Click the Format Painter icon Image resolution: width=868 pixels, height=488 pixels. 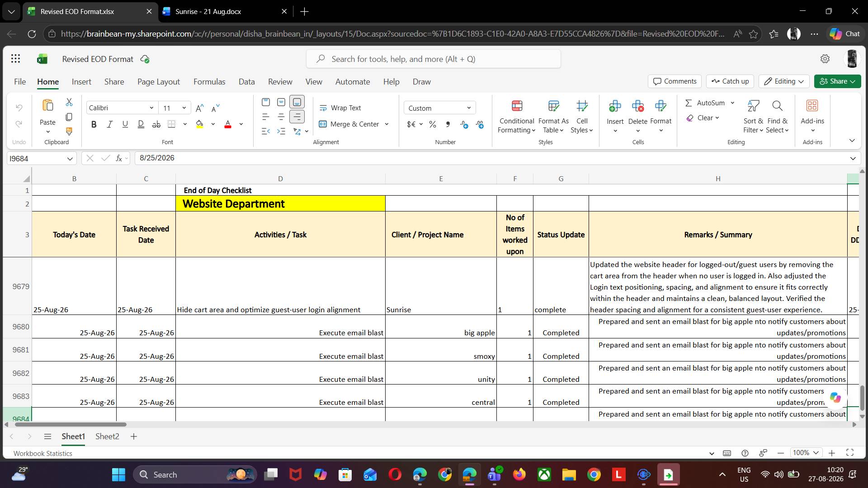[69, 131]
